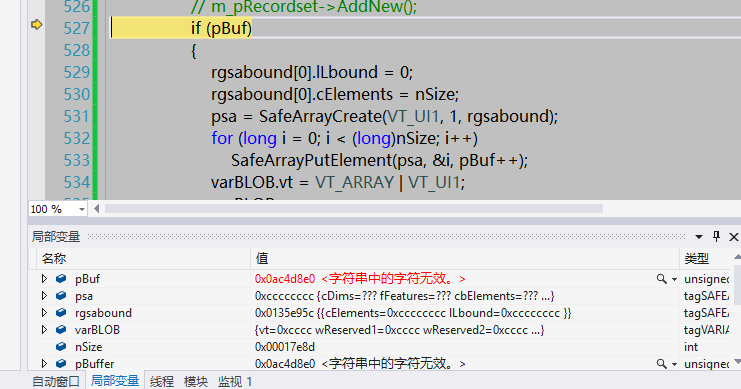Click the 值 column header

click(465, 259)
